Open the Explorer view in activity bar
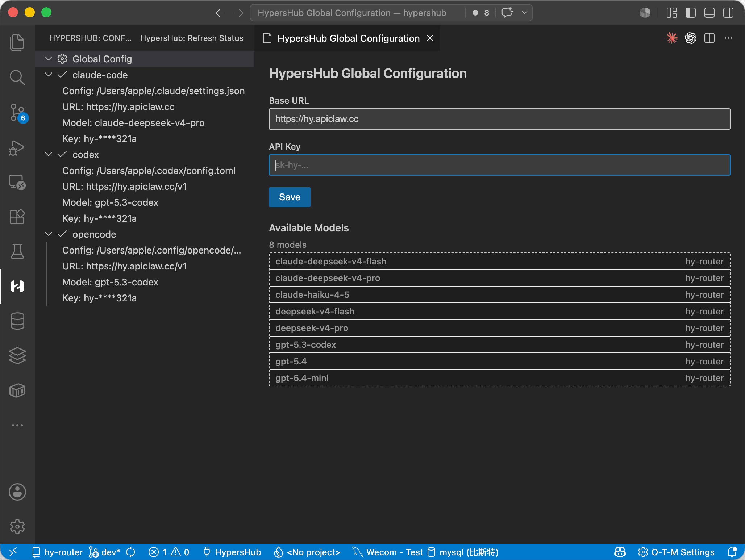Screen dimensions: 745x560 [x=17, y=42]
